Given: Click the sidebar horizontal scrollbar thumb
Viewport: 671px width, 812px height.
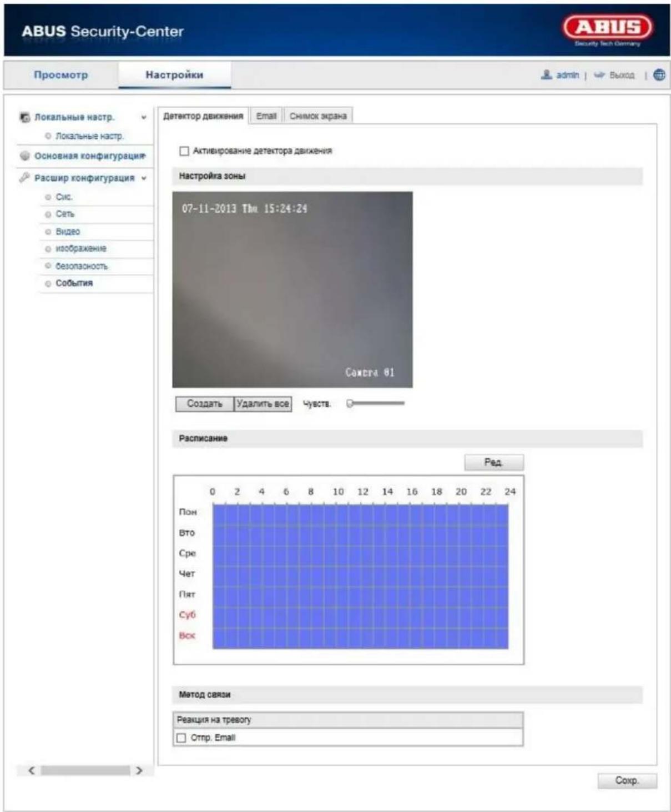Looking at the screenshot, I should [85, 770].
